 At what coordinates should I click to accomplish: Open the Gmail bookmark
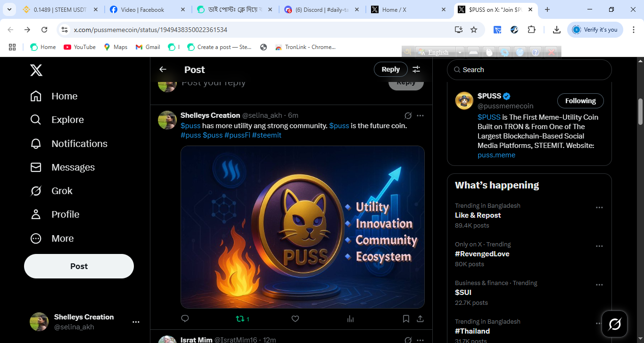(148, 47)
